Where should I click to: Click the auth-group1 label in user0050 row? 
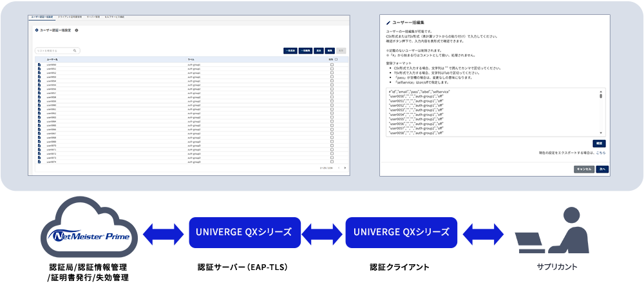click(x=194, y=65)
